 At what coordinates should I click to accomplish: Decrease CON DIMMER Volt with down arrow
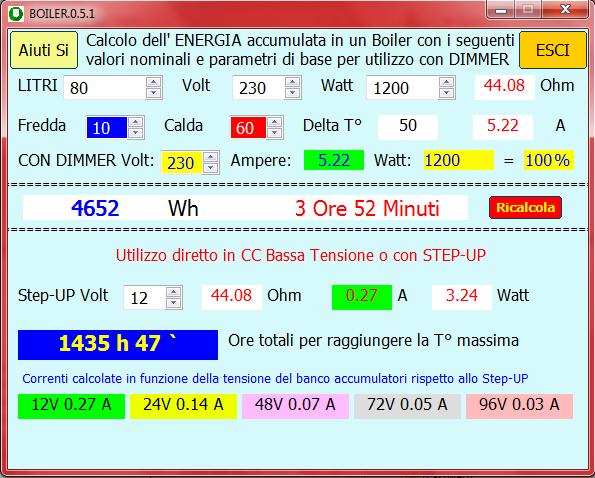coord(211,168)
